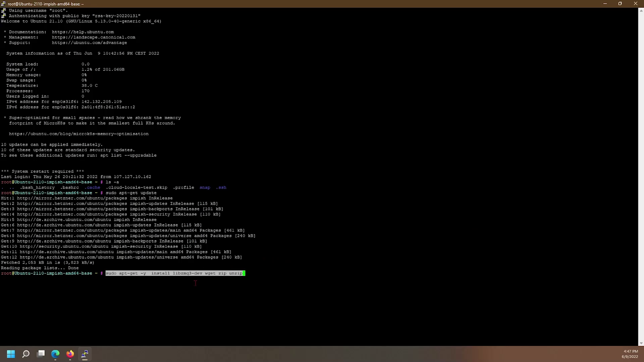Click "Reading package lists... Done" line
Image resolution: width=644 pixels, height=362 pixels.
click(x=40, y=268)
